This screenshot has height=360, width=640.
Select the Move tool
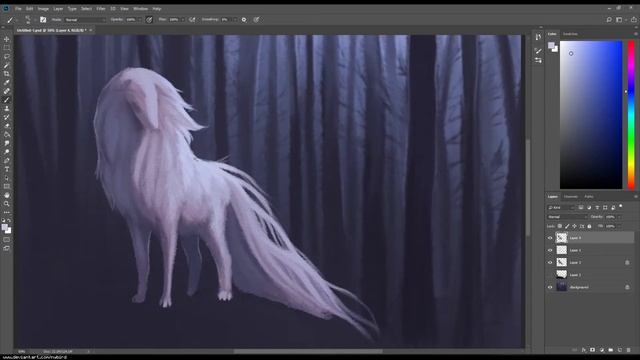tap(7, 39)
